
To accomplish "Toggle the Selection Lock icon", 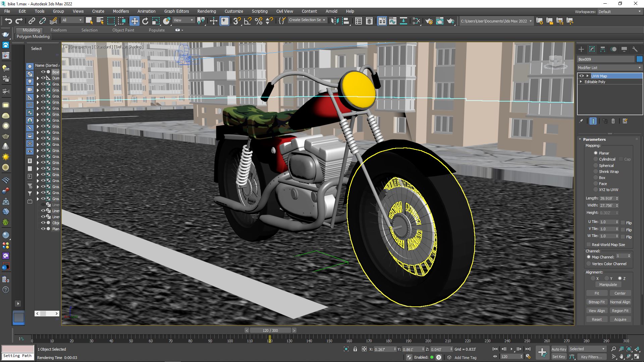I will coord(355,349).
